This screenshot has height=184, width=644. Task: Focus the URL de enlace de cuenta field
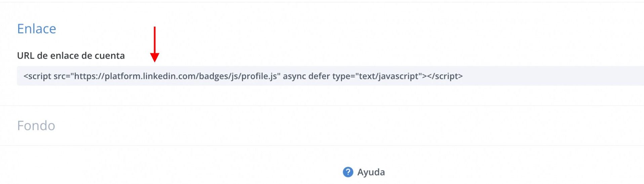(x=330, y=76)
